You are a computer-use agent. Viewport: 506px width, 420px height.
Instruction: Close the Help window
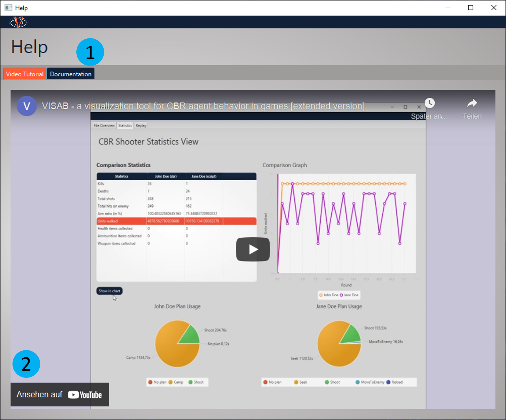pyautogui.click(x=494, y=8)
